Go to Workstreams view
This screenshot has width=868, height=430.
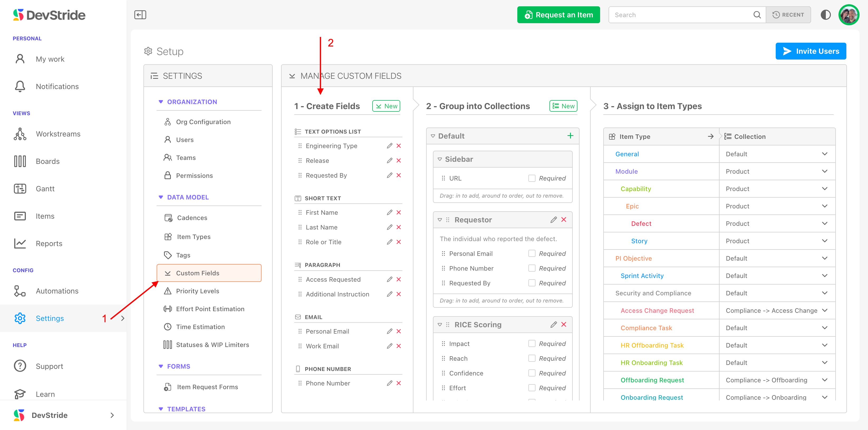[58, 134]
